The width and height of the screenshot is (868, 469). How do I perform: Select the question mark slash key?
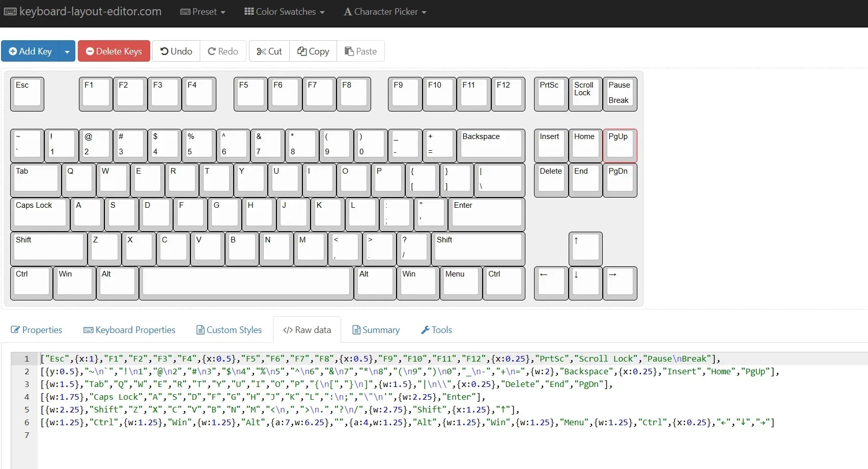pyautogui.click(x=413, y=249)
